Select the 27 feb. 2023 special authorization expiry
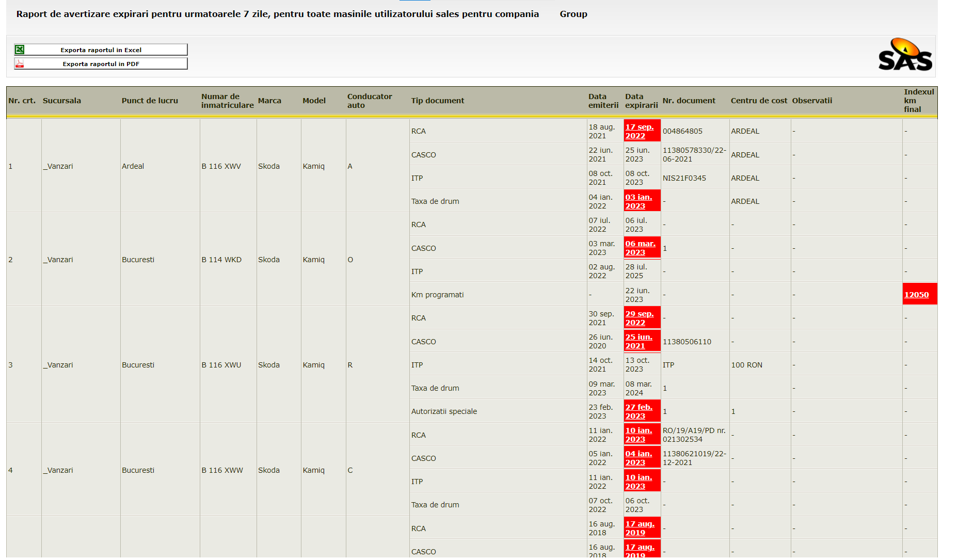This screenshot has width=958, height=560. coord(638,411)
